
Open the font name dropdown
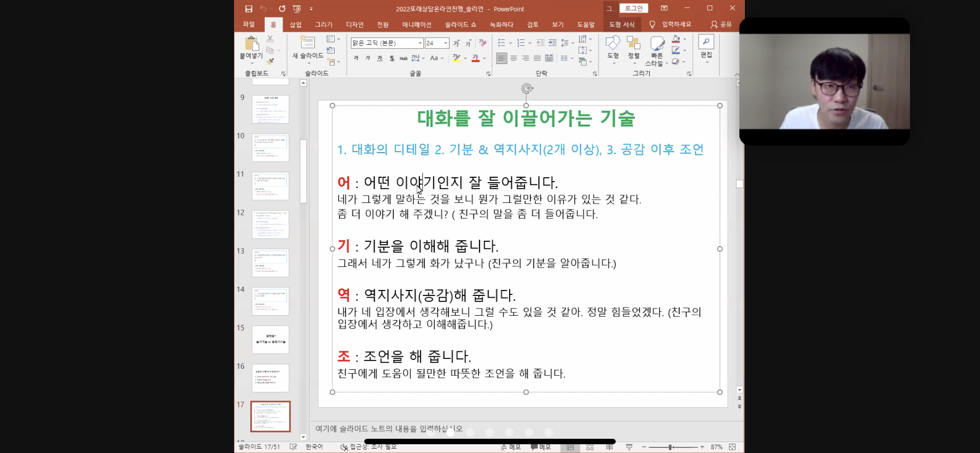(x=420, y=43)
